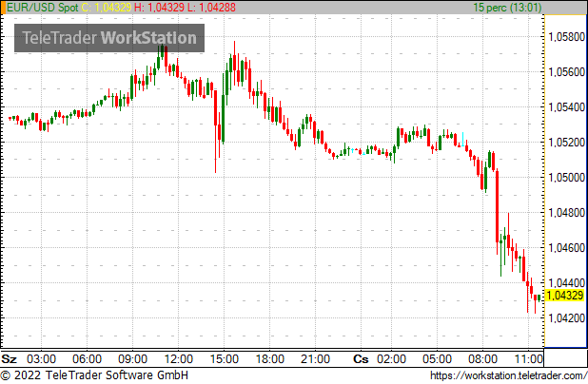Click the 02:00 time axis label
The height and width of the screenshot is (384, 588).
(391, 359)
